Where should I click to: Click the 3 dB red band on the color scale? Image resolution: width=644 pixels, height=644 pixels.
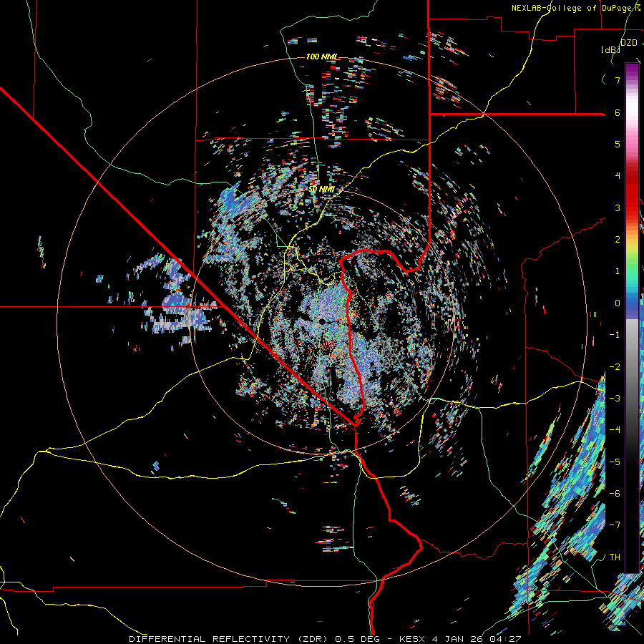point(632,208)
